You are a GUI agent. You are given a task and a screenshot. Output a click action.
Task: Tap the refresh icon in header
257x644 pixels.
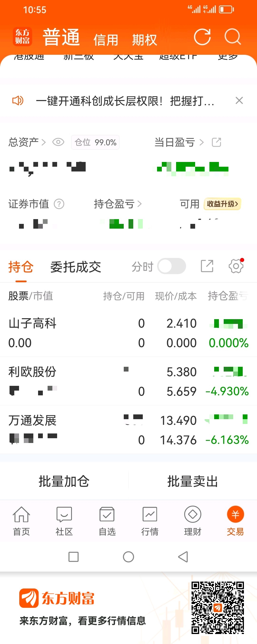[202, 37]
